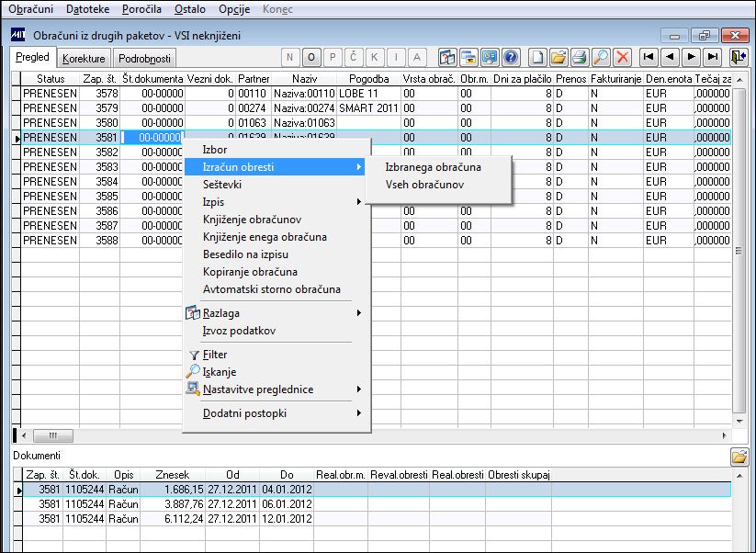Click the red X delete icon
This screenshot has width=756, height=553.
(x=623, y=57)
